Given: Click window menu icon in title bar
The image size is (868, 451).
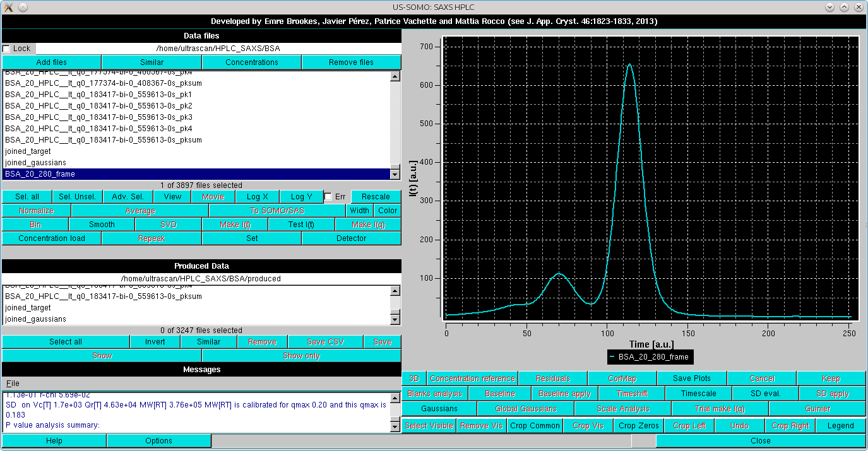Looking at the screenshot, I should 8,7.
